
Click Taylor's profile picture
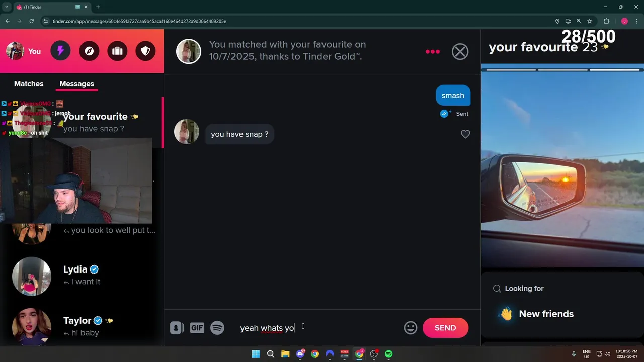(32, 327)
